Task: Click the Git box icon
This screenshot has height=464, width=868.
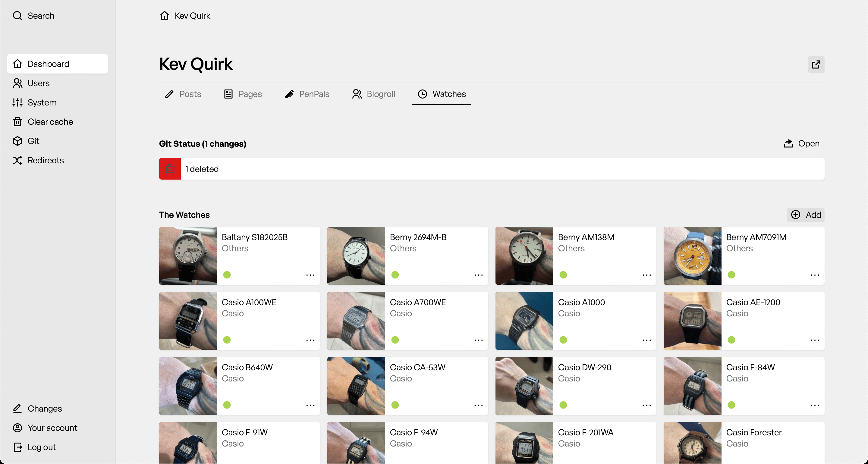Action: (x=17, y=141)
